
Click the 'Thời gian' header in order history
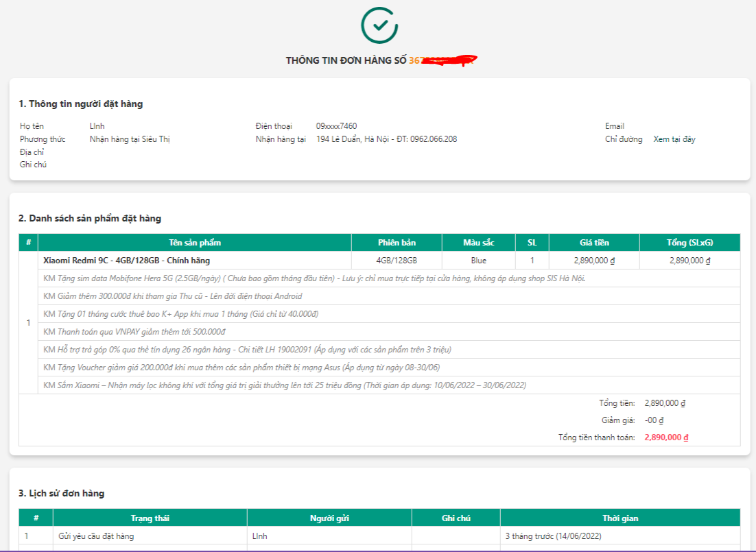click(x=620, y=518)
